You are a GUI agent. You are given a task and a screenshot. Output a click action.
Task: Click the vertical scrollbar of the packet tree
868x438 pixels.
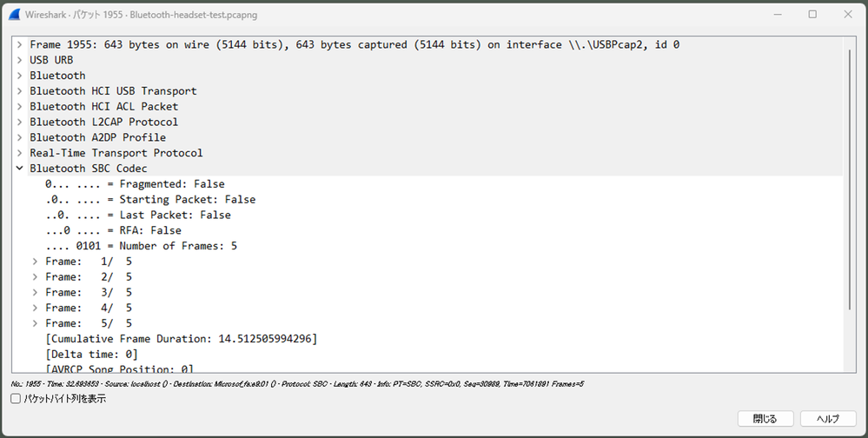pyautogui.click(x=850, y=179)
